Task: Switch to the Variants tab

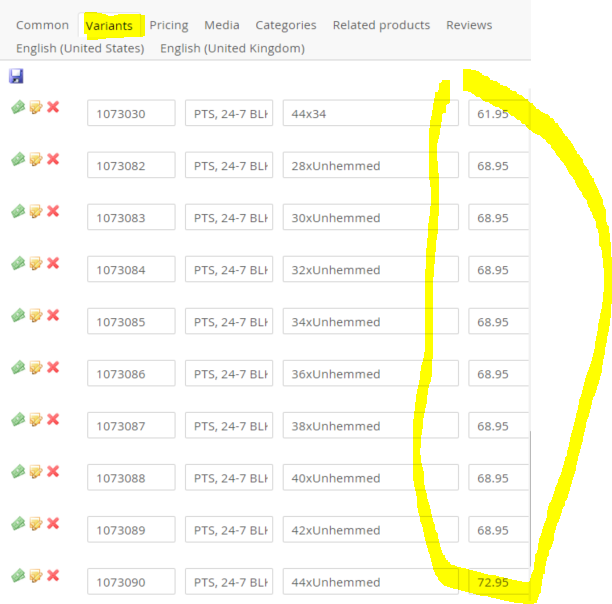Action: point(109,25)
